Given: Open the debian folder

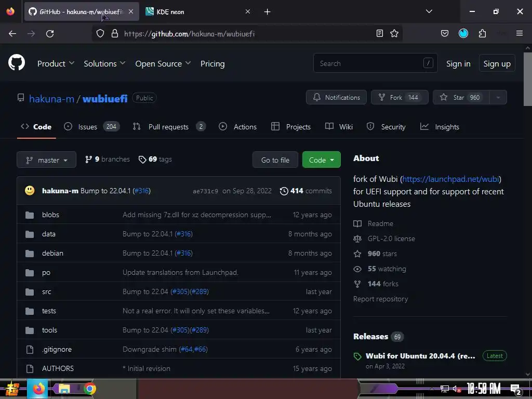Looking at the screenshot, I should 52,253.
